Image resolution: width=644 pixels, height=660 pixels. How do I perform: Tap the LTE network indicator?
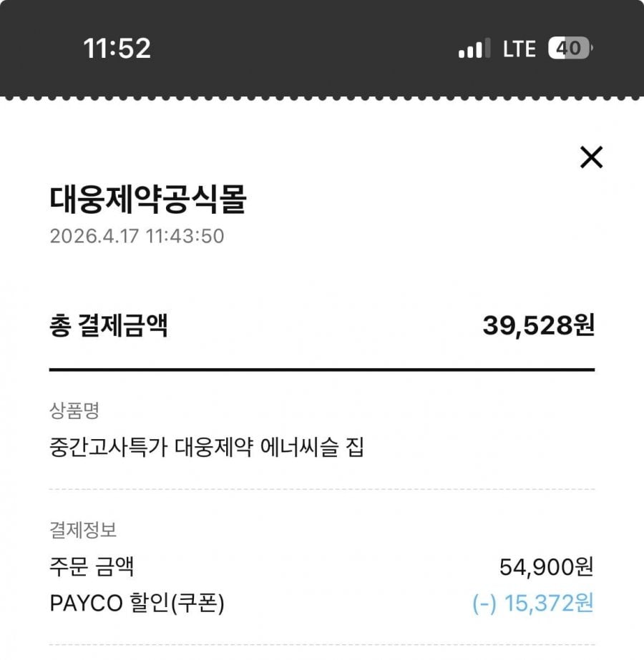[x=519, y=49]
